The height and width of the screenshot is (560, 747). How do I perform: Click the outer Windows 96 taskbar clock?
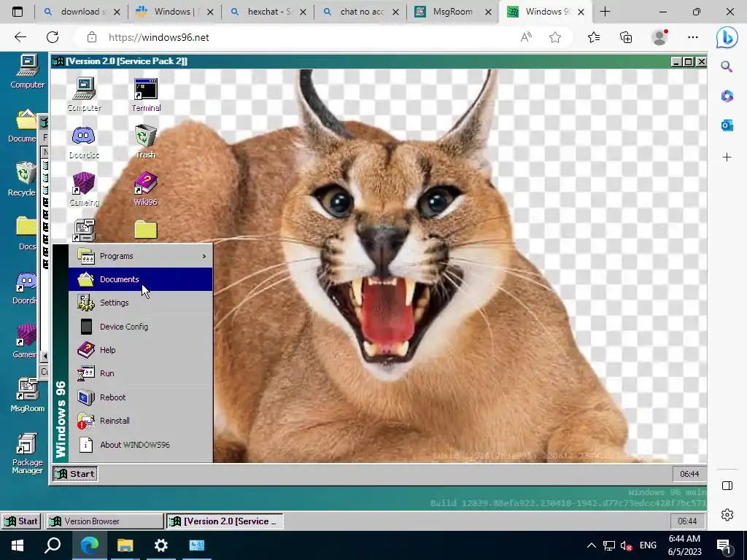coord(687,521)
